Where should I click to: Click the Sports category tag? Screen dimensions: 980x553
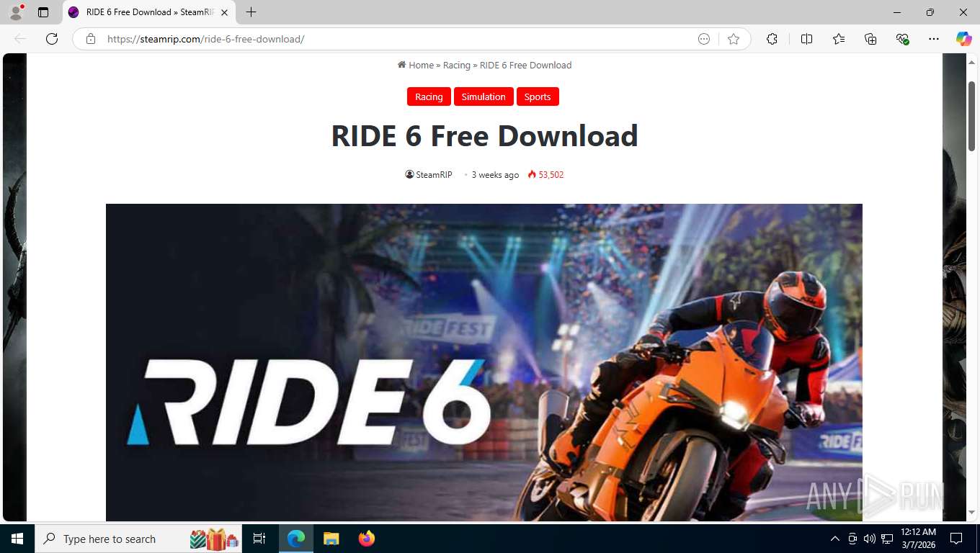tap(538, 96)
